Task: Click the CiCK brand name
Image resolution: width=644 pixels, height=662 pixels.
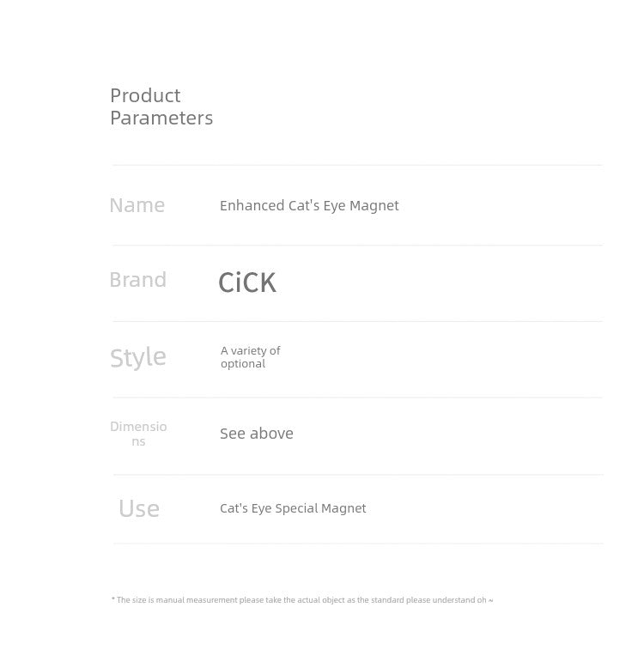Action: coord(247,282)
